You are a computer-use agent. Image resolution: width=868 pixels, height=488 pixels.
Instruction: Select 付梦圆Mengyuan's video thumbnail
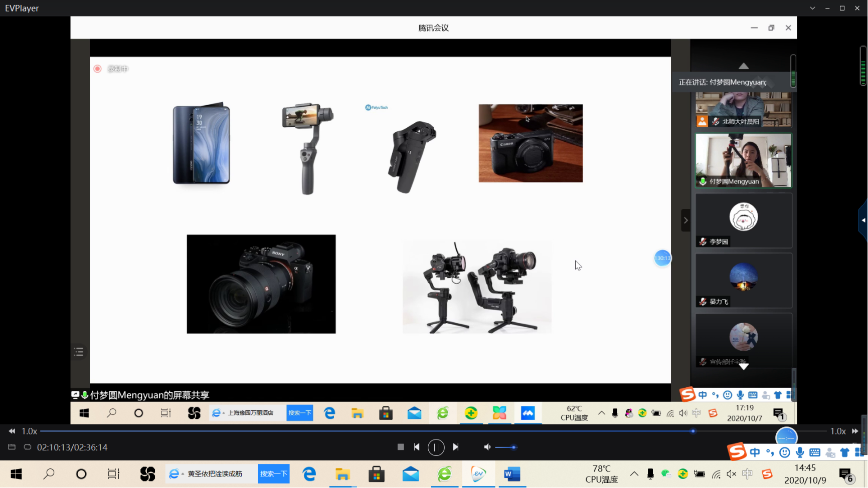[x=743, y=160]
